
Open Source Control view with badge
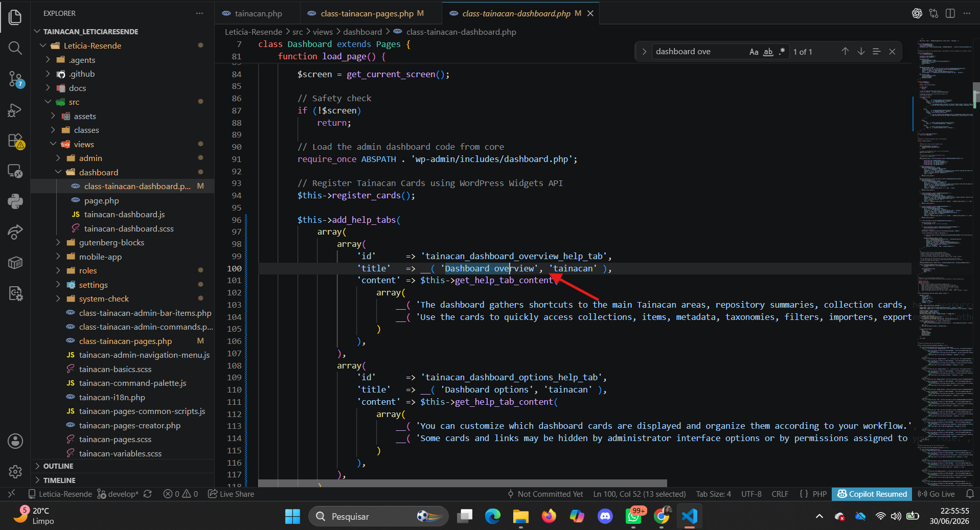(15, 79)
